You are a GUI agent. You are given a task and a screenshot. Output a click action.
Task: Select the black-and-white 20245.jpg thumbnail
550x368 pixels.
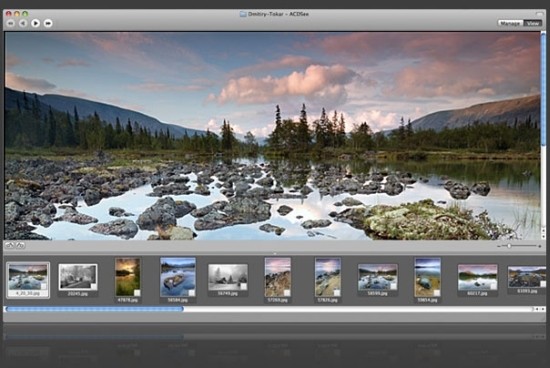78,277
